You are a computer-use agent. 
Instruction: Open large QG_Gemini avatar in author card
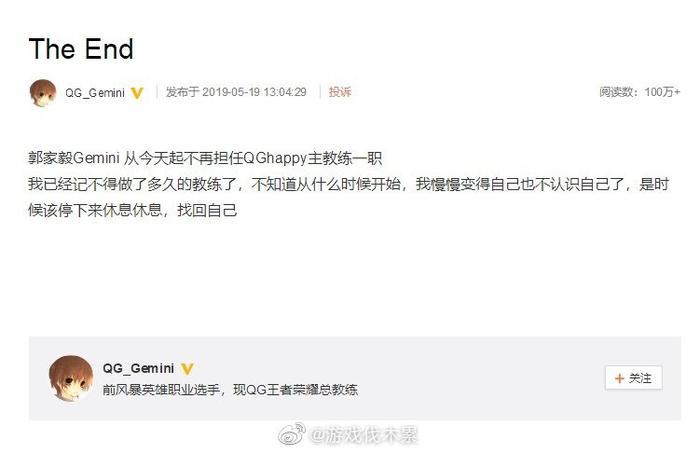click(71, 378)
